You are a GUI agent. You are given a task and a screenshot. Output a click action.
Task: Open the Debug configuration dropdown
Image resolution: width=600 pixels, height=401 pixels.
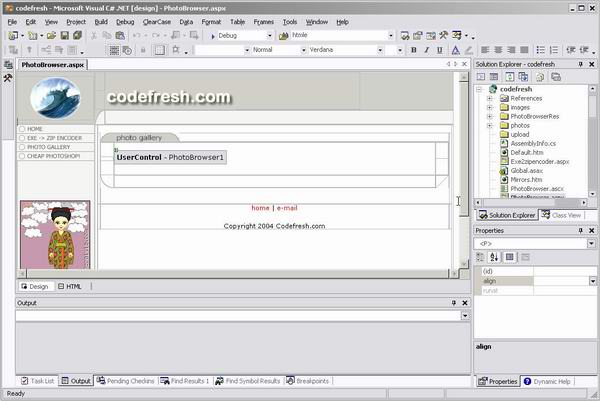coord(270,36)
